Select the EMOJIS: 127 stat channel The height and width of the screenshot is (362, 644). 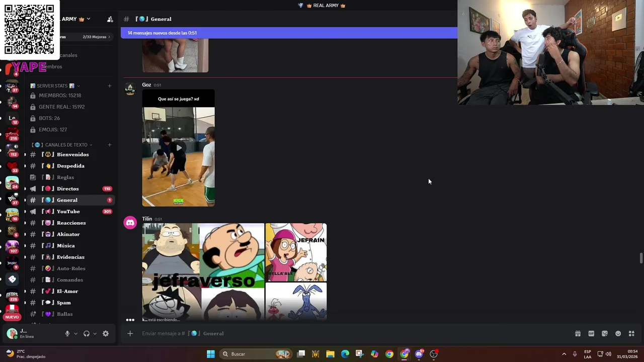click(x=70, y=130)
